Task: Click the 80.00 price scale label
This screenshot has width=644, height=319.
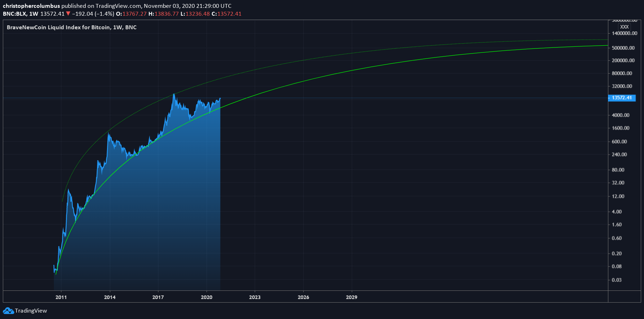Action: tap(618, 170)
